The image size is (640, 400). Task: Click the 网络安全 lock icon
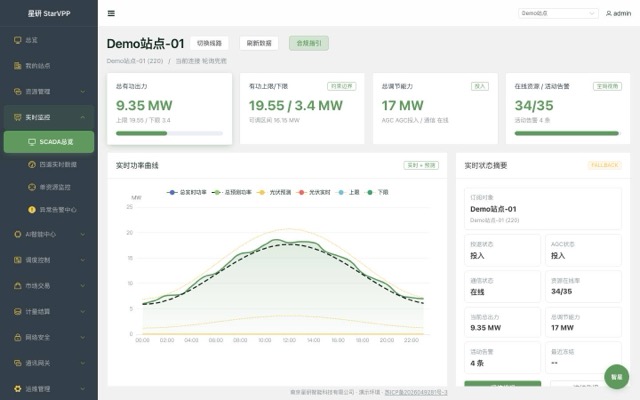click(18, 337)
